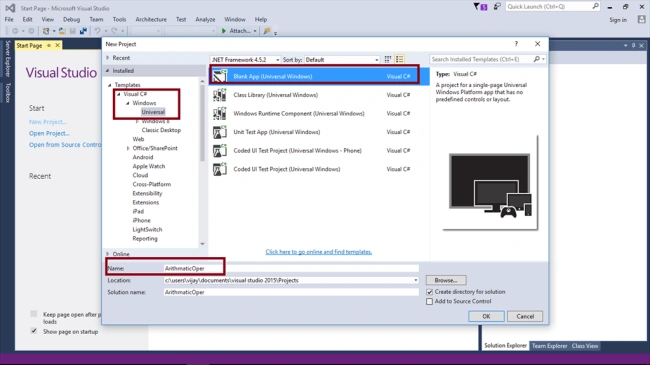Expand the Recent section in New Project
Screen dimensions: 650x365
coord(108,58)
